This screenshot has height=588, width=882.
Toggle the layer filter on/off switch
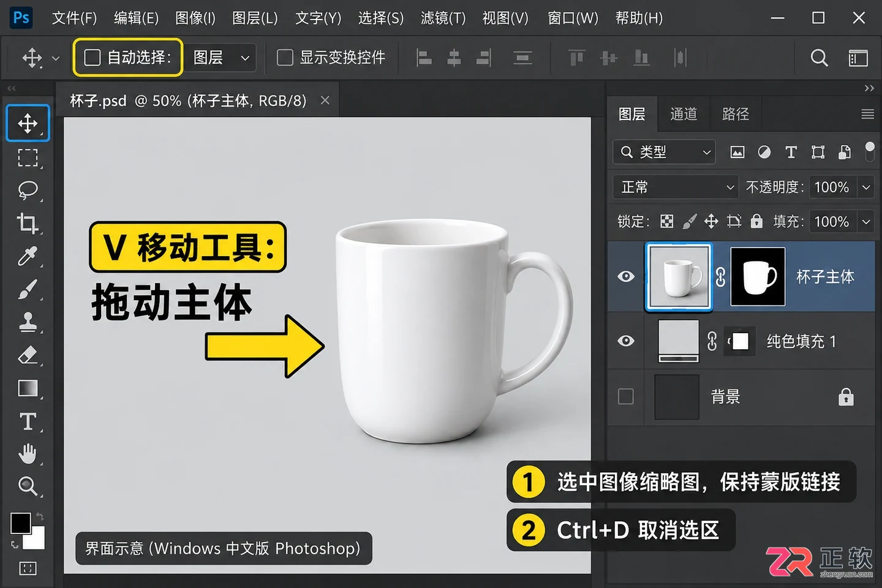tap(869, 151)
